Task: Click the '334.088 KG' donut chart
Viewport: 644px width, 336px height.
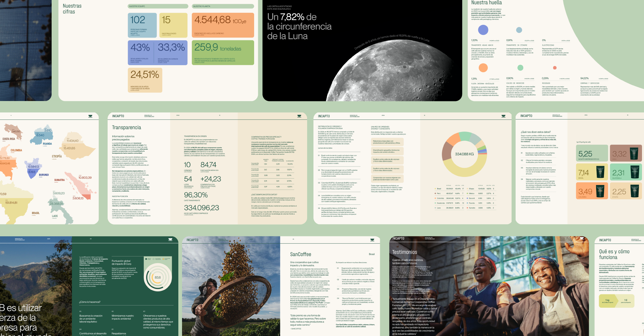Action: 464,154
